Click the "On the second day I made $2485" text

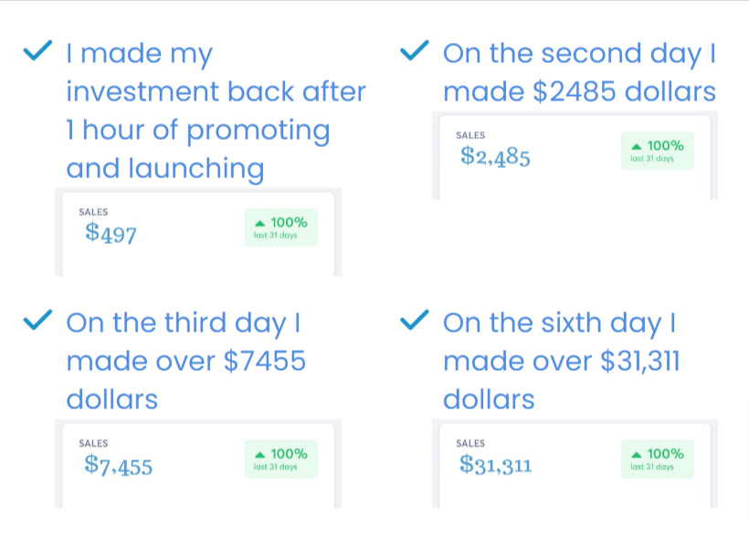(578, 73)
